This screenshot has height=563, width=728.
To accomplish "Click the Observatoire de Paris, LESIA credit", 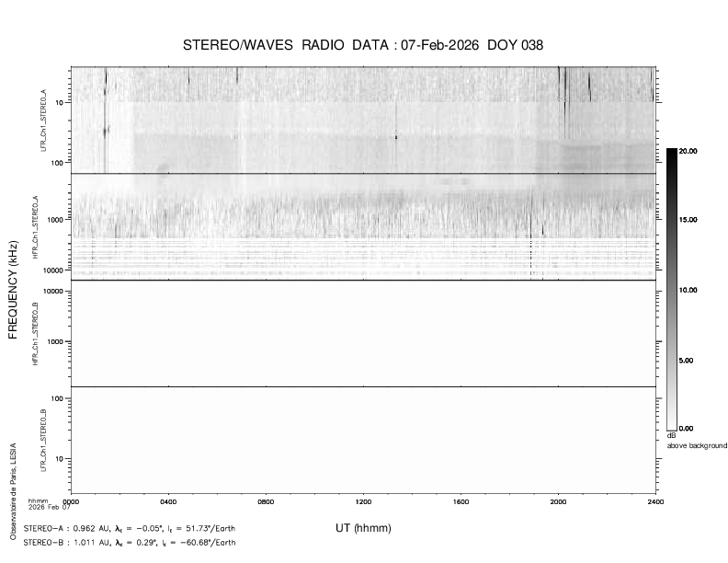I will [x=14, y=491].
